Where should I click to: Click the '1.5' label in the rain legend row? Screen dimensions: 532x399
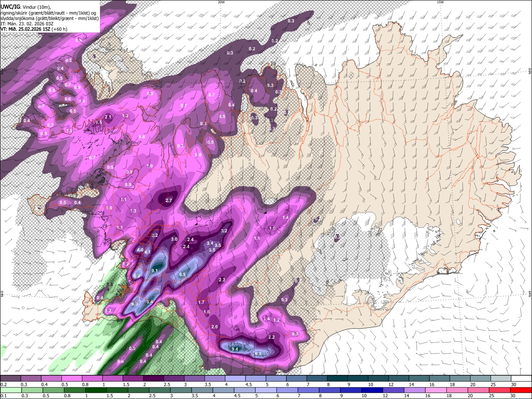click(x=110, y=396)
